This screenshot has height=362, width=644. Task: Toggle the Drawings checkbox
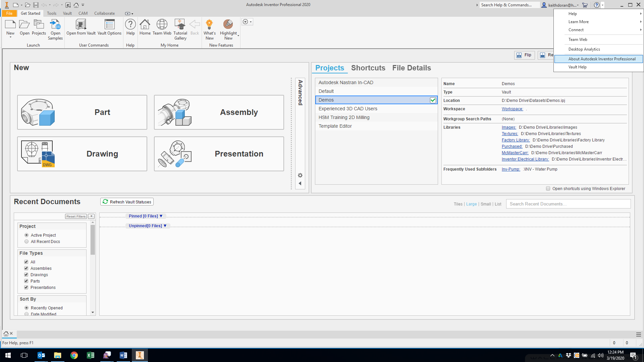tap(26, 275)
